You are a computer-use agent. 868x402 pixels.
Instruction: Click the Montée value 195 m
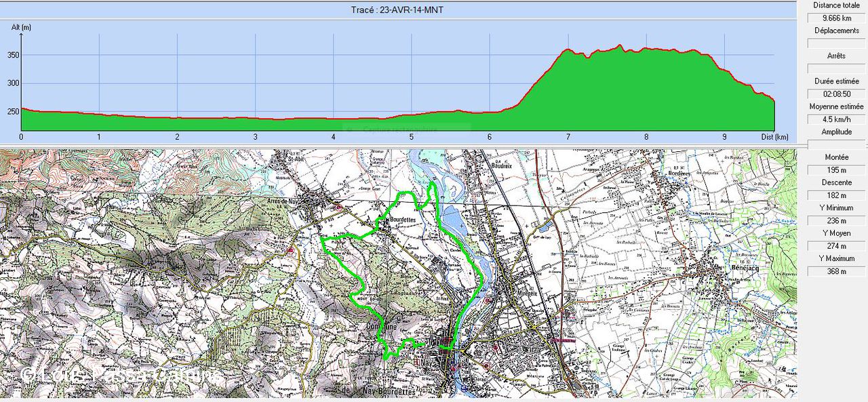[x=835, y=170]
